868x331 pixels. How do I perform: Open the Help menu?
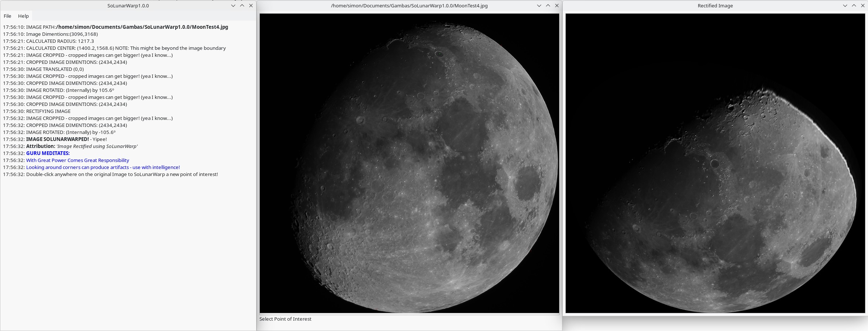pos(23,16)
